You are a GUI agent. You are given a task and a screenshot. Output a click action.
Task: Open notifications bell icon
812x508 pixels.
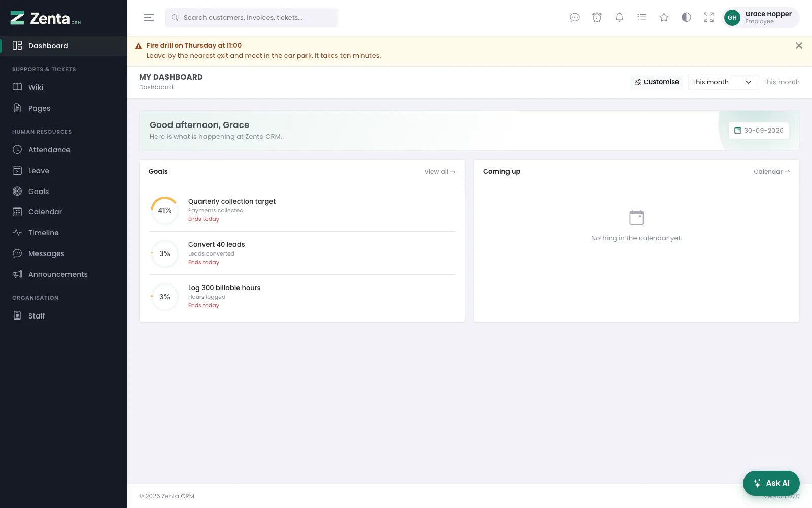pyautogui.click(x=619, y=18)
